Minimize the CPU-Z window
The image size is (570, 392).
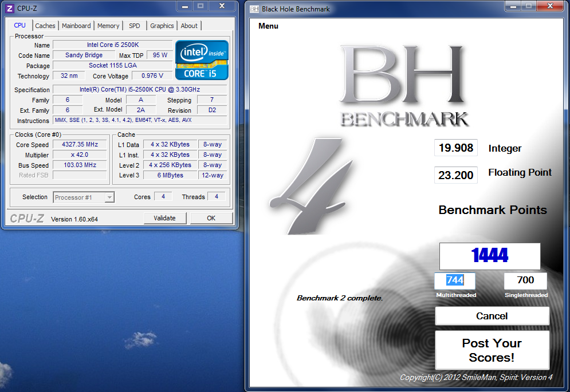pos(185,6)
